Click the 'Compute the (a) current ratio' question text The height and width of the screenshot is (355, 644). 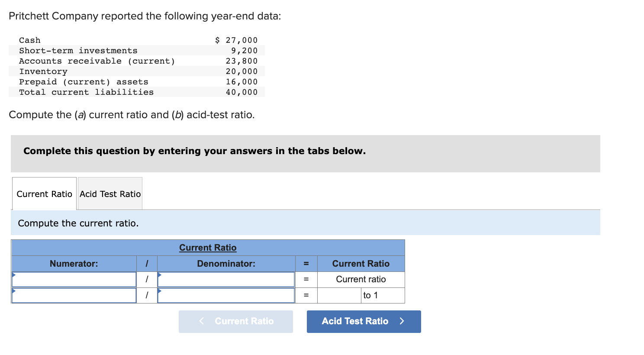132,115
